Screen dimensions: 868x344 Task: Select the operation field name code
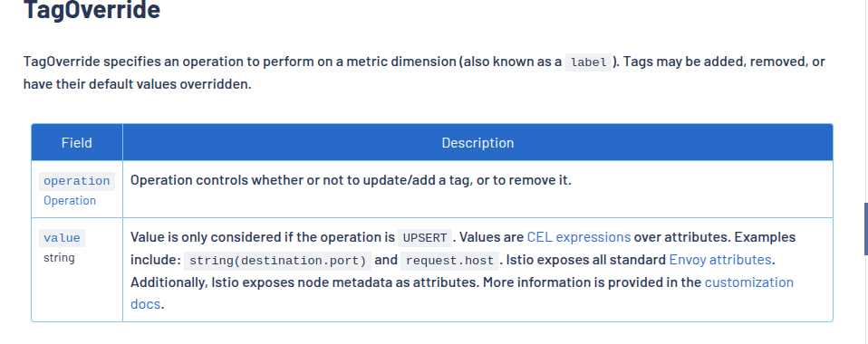pyautogui.click(x=77, y=181)
